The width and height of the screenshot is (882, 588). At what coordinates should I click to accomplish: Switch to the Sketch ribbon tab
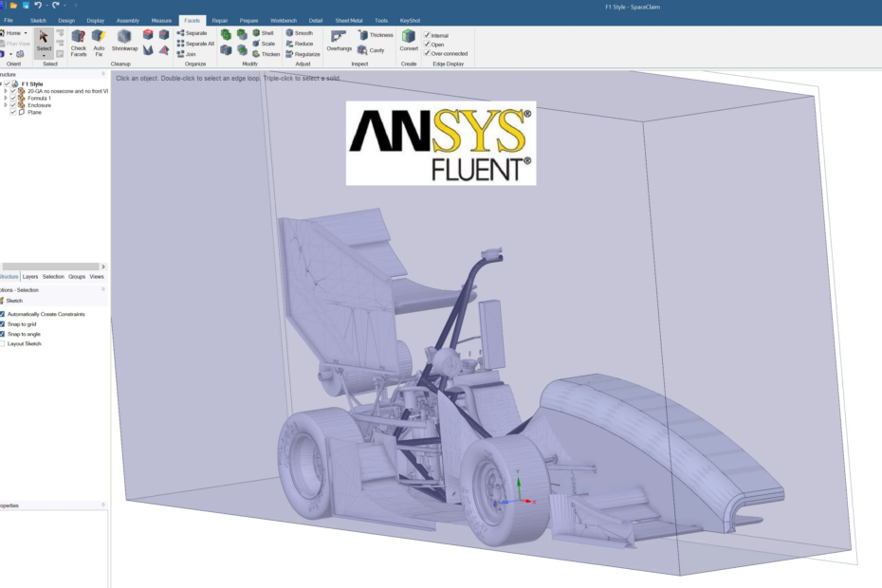(x=38, y=20)
